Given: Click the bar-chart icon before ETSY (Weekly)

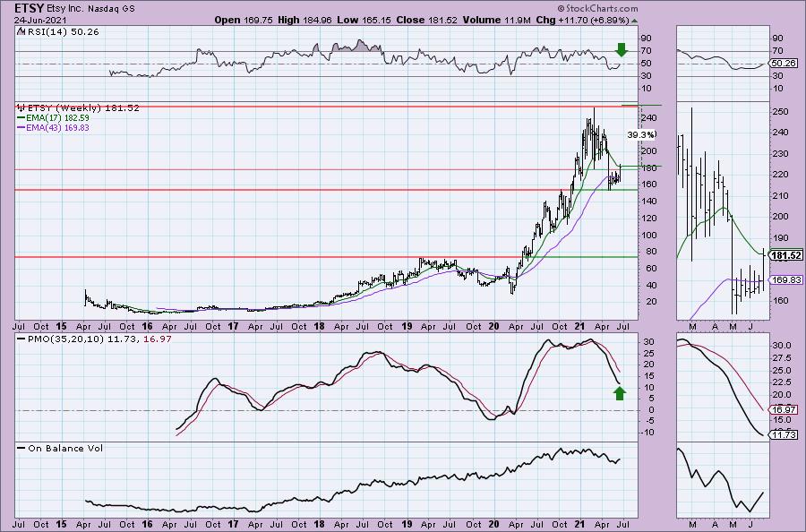Looking at the screenshot, I should 21,108.
